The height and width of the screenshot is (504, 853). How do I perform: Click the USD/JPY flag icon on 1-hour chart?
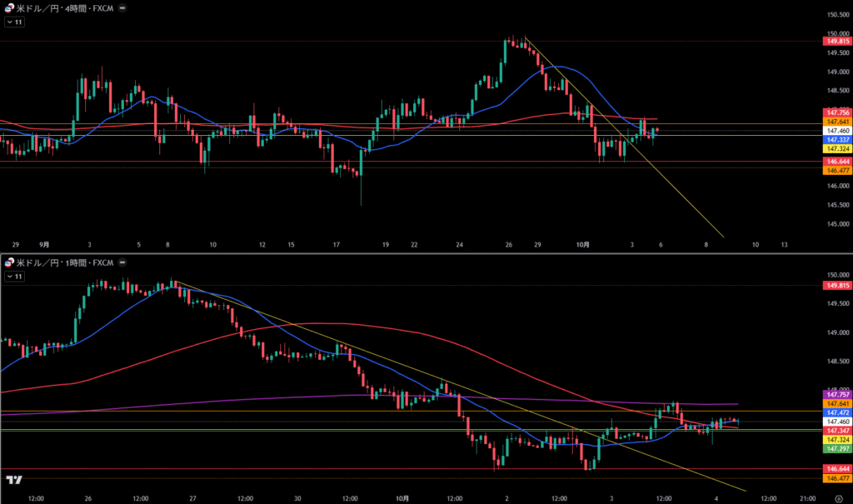click(9, 262)
